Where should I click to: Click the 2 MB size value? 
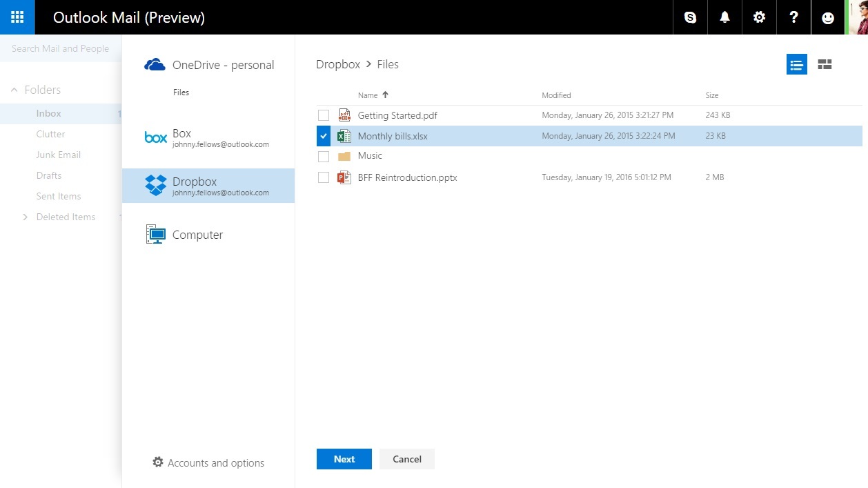tap(715, 177)
